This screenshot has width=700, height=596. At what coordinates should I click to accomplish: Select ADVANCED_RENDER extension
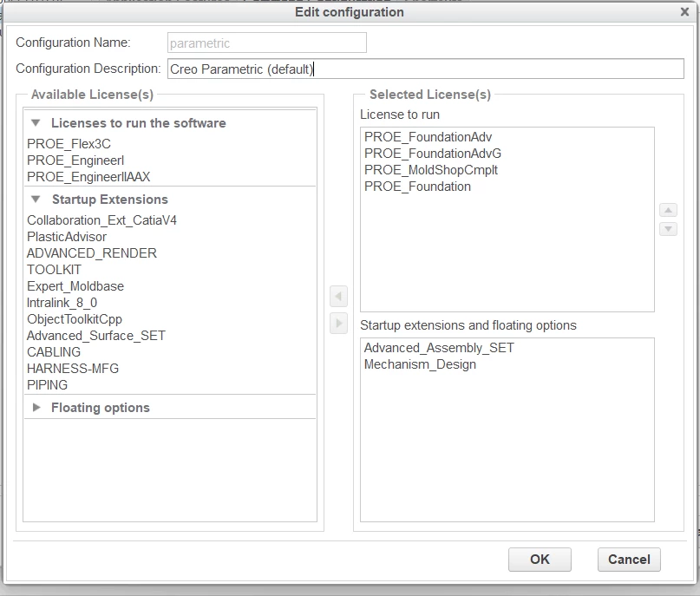click(92, 253)
